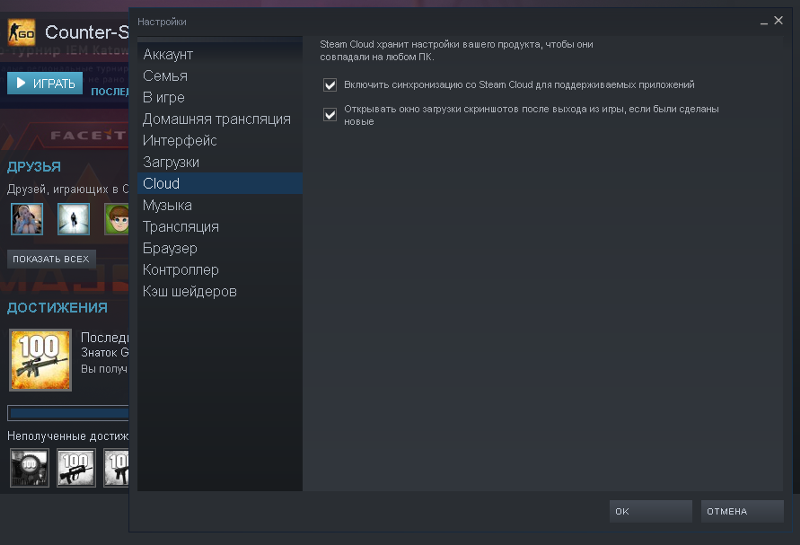Click the Играть play button

point(45,83)
